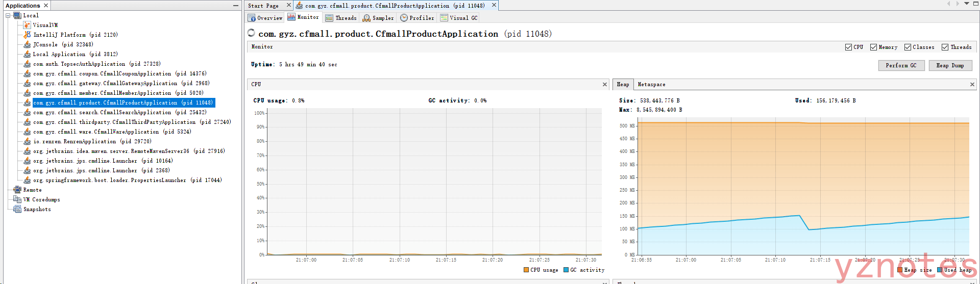Open the document list dropdown arrow
Viewport: 980px width, 284px height.
(x=967, y=4)
